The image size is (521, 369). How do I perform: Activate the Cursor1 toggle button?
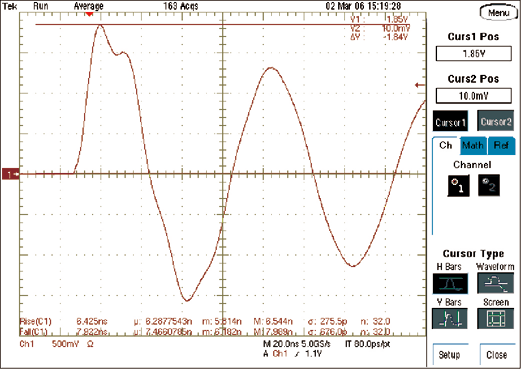[x=450, y=122]
